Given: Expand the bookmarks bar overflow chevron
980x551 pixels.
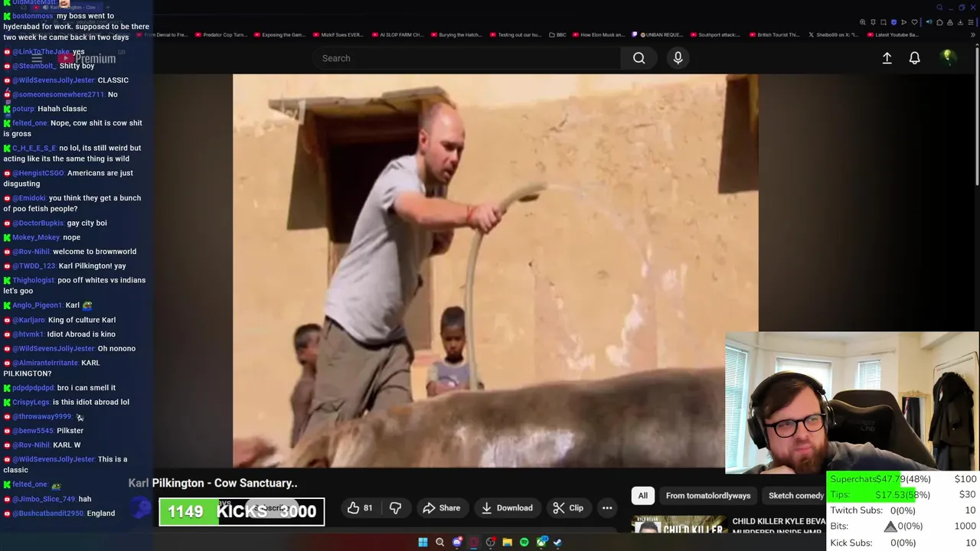Looking at the screenshot, I should pyautogui.click(x=973, y=35).
